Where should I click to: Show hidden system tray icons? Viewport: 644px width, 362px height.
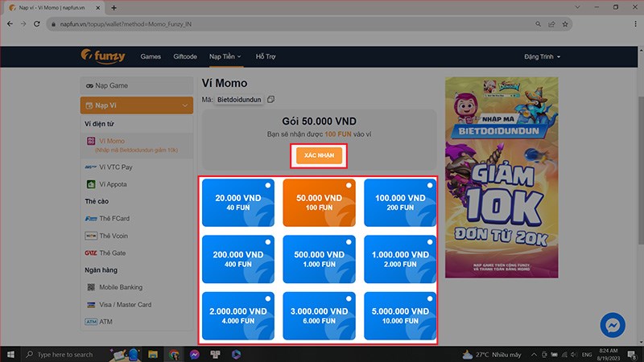[x=534, y=355]
